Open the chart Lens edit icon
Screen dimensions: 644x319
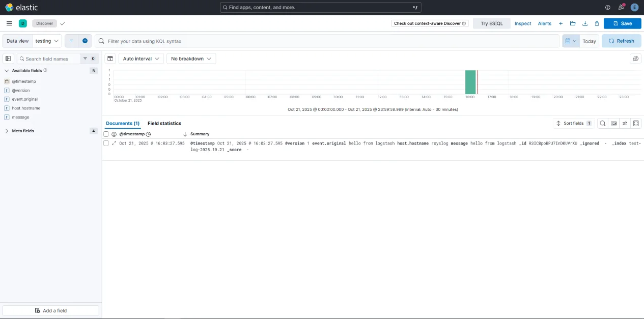[x=635, y=59]
